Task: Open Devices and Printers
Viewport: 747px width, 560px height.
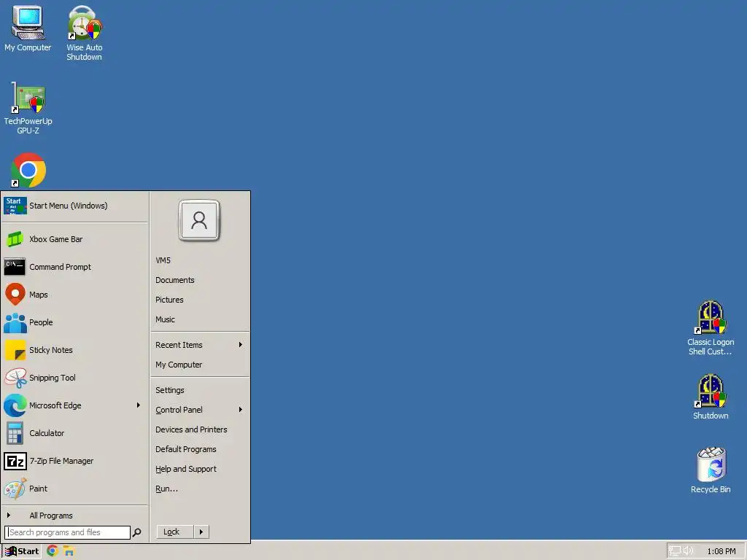Action: coord(200,429)
